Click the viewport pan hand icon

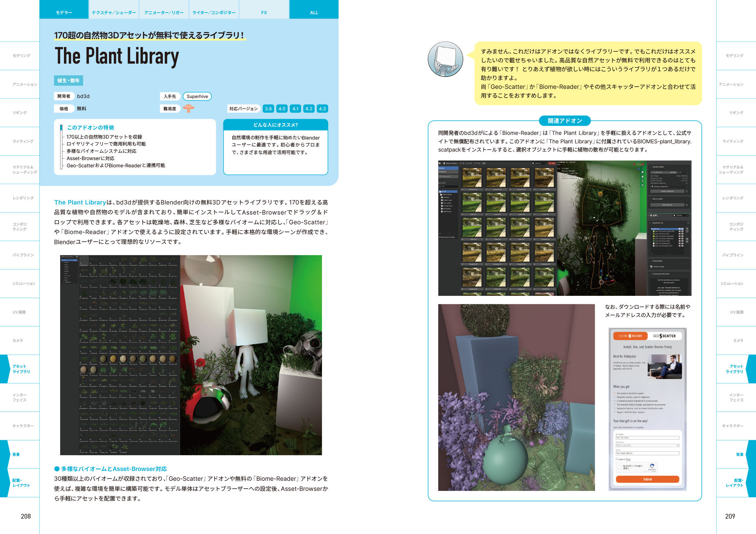click(642, 176)
